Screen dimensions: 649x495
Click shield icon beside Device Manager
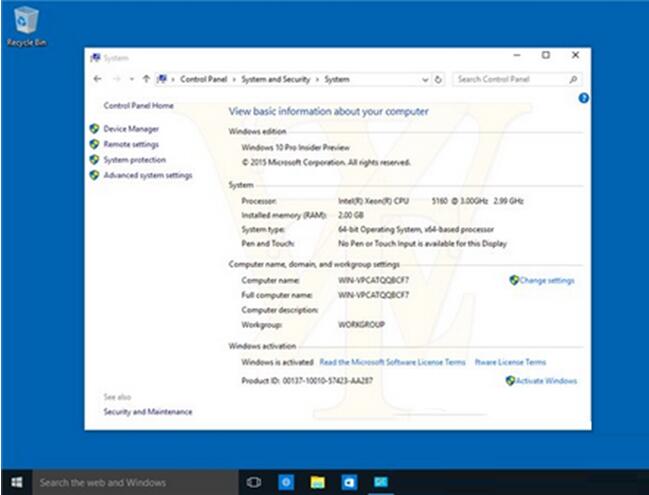point(94,129)
